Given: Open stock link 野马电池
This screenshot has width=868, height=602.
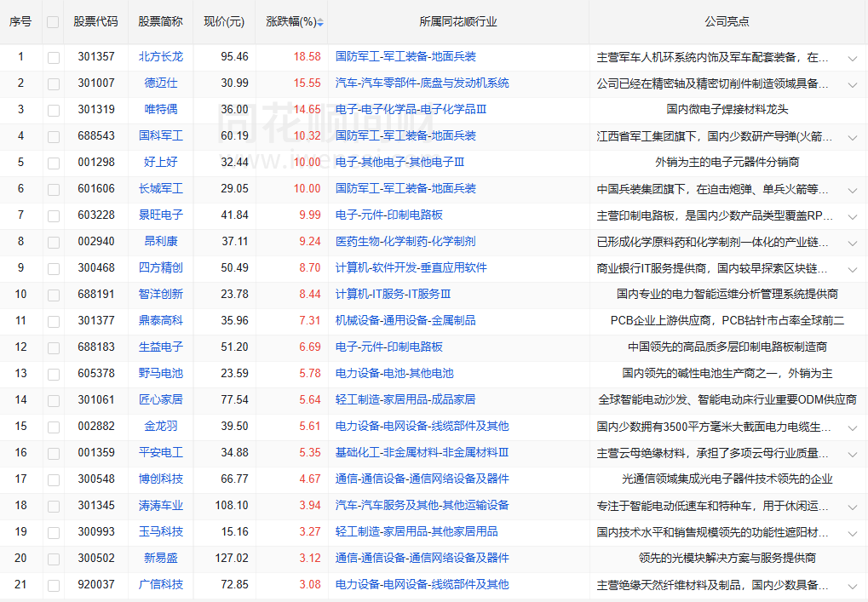Looking at the screenshot, I should tap(160, 374).
